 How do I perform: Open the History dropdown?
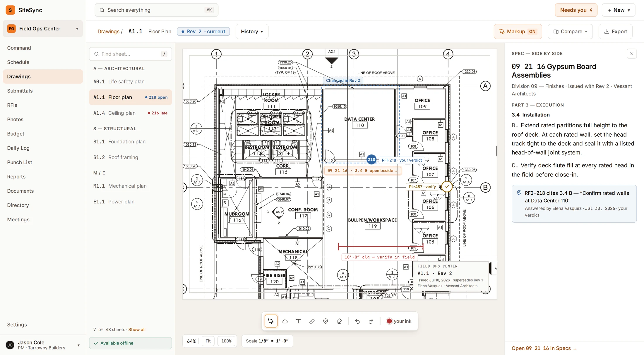coord(252,31)
